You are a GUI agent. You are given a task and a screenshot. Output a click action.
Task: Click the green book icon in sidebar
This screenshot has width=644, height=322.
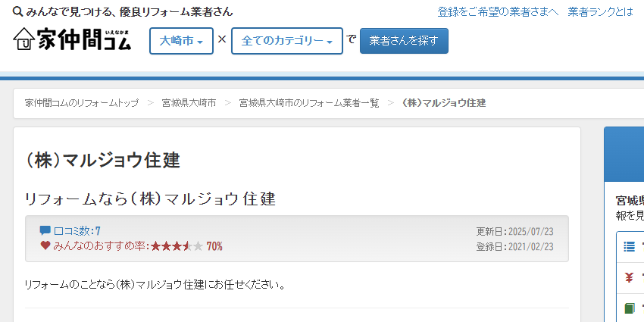[629, 308]
